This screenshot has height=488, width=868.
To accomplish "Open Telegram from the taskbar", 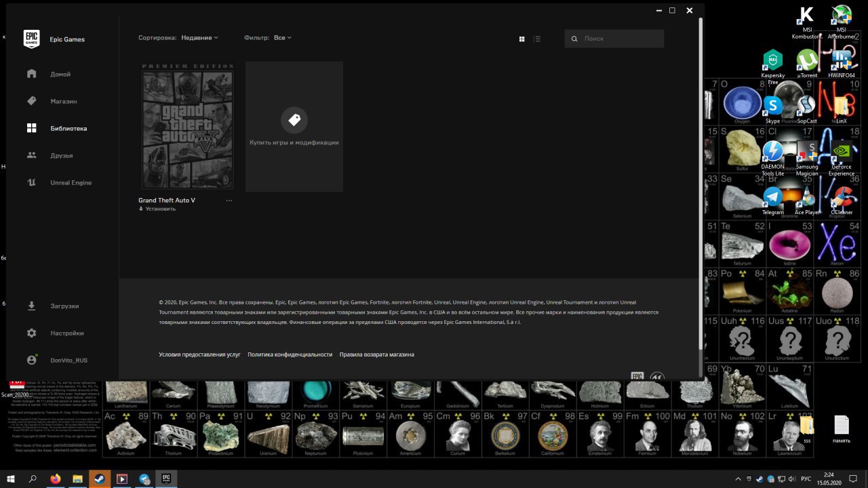I will click(x=144, y=479).
